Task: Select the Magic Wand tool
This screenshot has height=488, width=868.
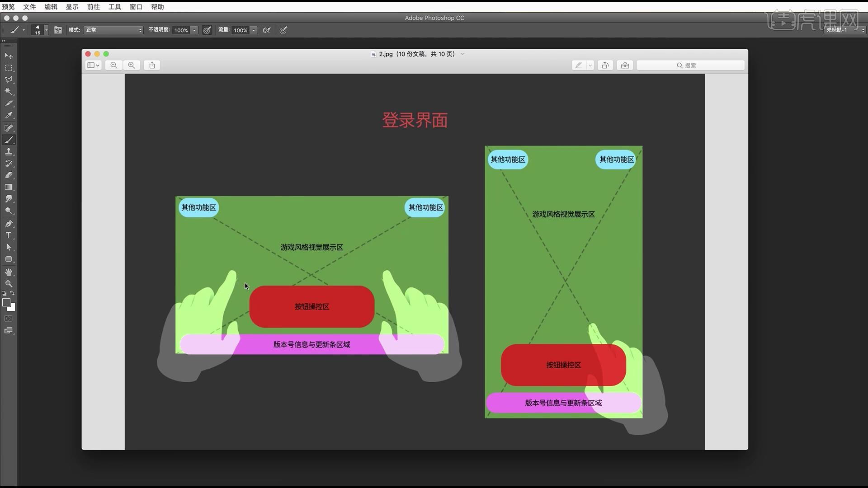Action: 9,91
